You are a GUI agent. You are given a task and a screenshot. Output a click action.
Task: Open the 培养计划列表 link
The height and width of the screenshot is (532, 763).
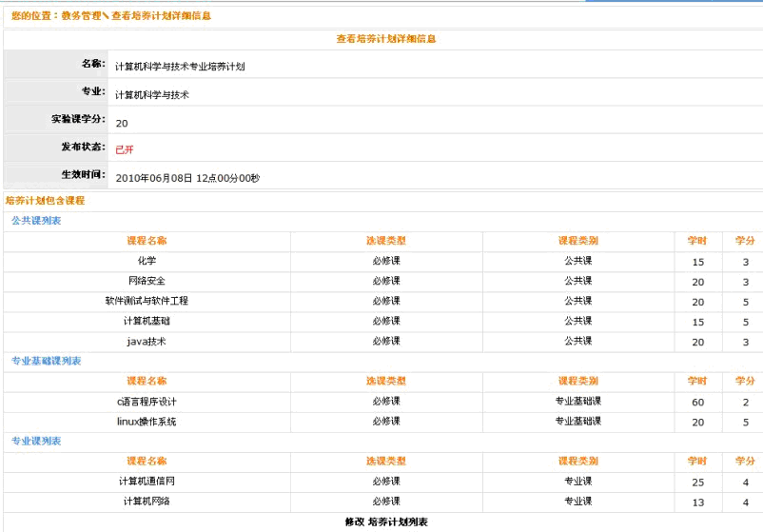tap(398, 522)
